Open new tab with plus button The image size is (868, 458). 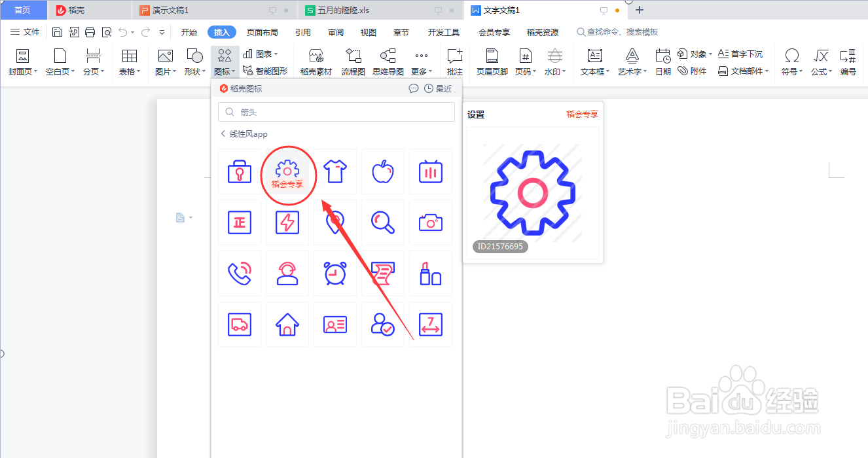640,10
